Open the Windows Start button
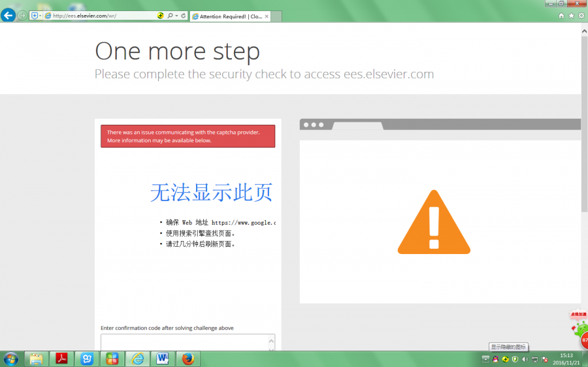Image resolution: width=588 pixels, height=367 pixels. [x=10, y=359]
